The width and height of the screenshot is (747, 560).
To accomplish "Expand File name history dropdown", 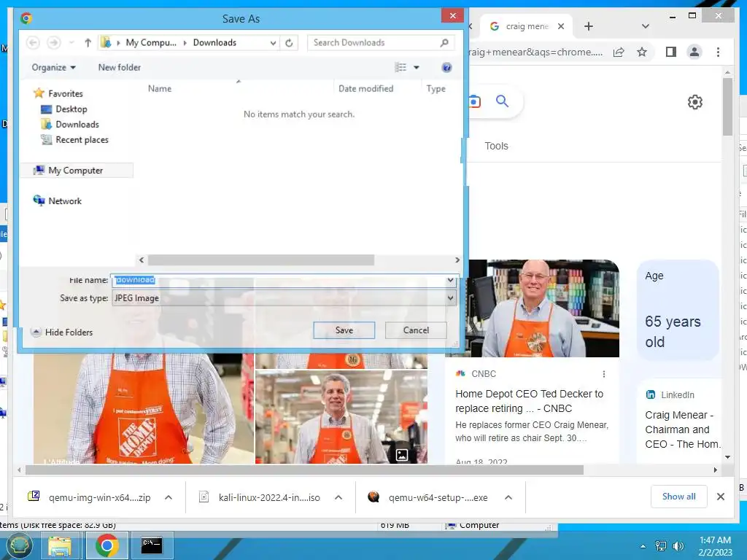I will [450, 280].
